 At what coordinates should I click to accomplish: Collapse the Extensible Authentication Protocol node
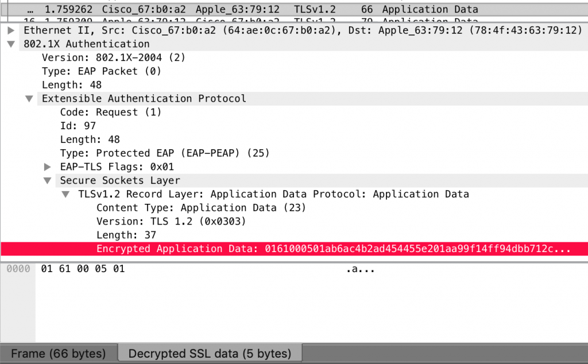29,99
